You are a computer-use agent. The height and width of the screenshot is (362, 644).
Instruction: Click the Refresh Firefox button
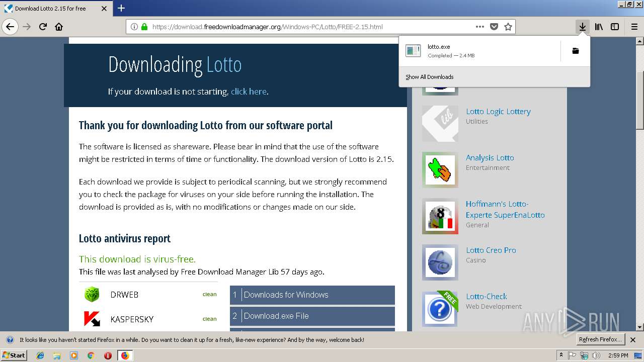pos(601,339)
